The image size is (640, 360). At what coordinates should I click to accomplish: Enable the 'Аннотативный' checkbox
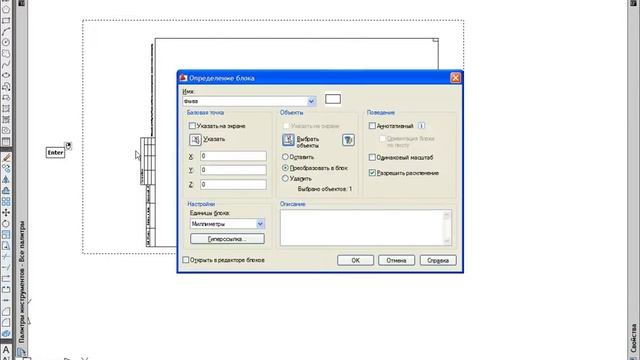tap(372, 126)
